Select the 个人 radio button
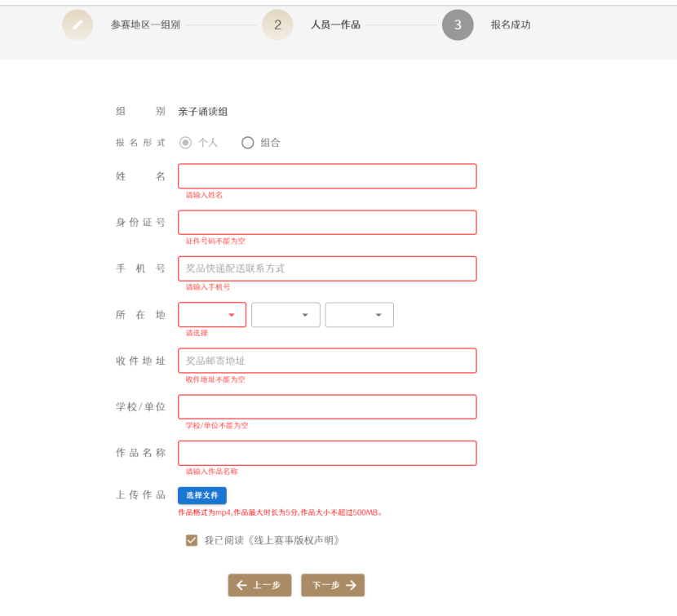The image size is (677, 616). click(185, 143)
